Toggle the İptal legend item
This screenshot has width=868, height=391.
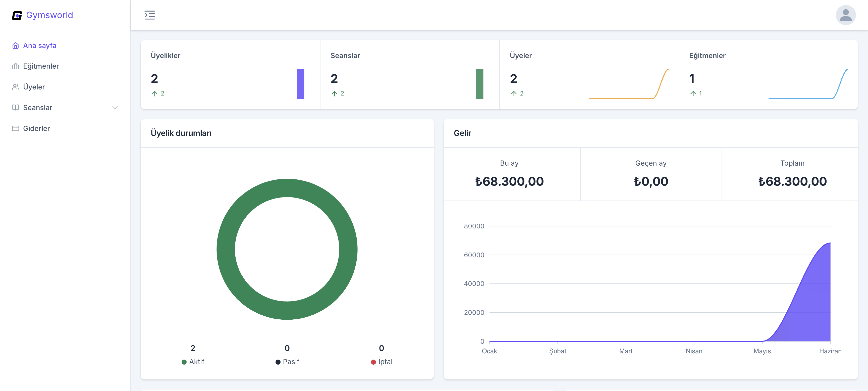tap(382, 362)
